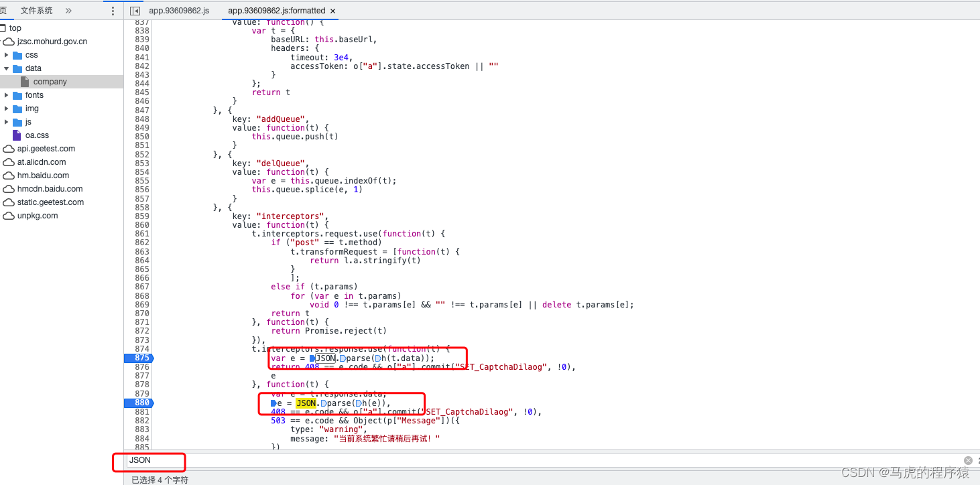
Task: Open the oa.css file
Action: (37, 135)
